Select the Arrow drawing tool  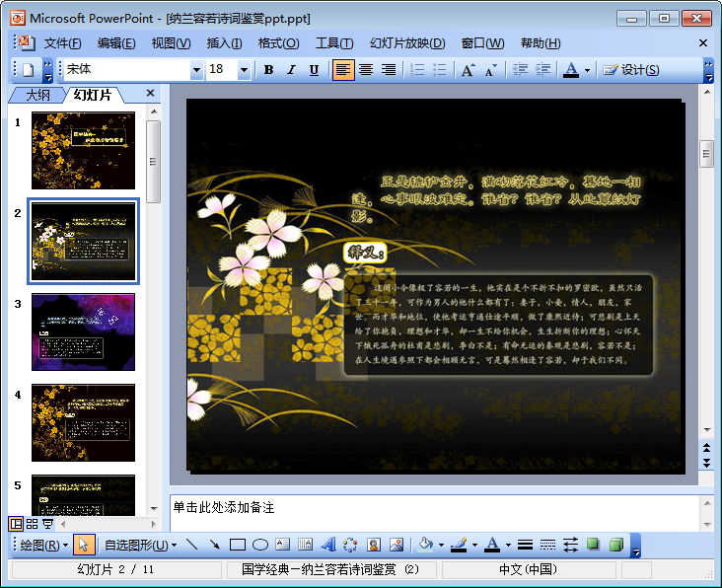coord(215,546)
